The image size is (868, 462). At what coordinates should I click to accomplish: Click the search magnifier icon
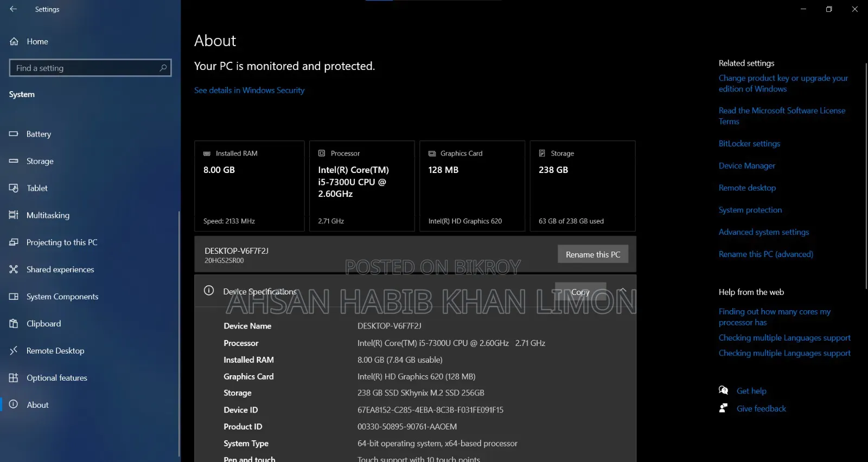(163, 68)
